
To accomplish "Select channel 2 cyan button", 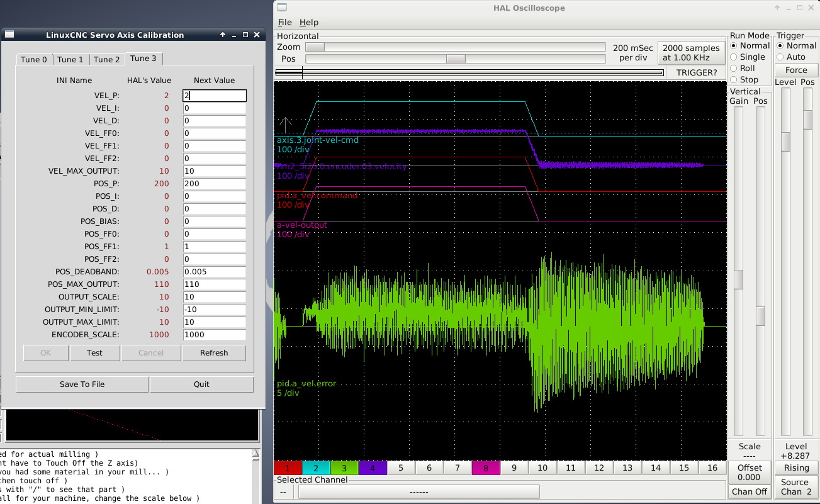I will click(316, 468).
